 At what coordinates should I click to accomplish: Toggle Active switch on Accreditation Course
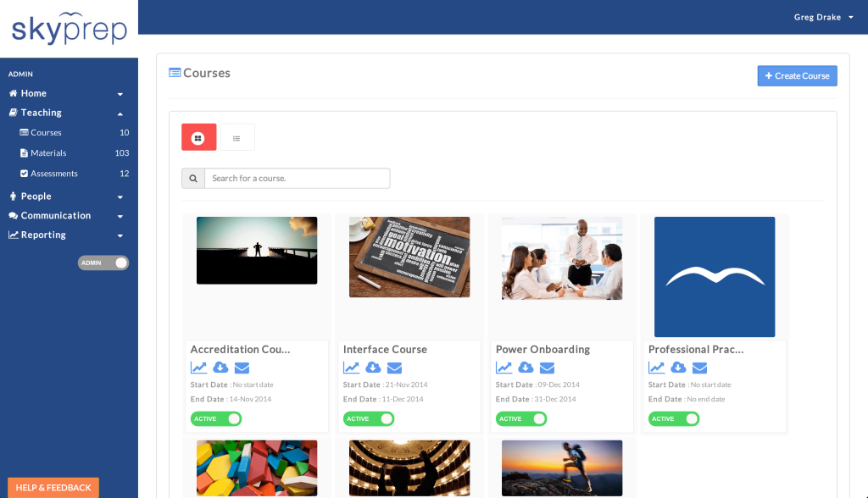pyautogui.click(x=216, y=418)
